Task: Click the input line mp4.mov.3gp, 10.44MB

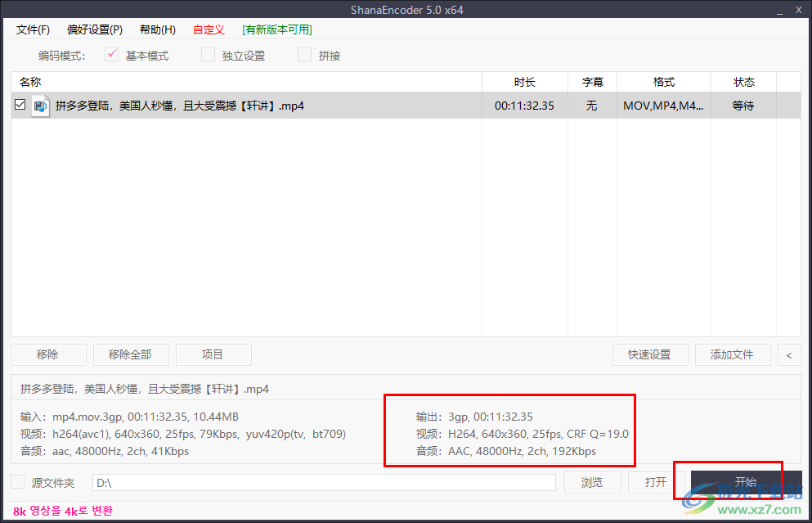Action: [129, 417]
